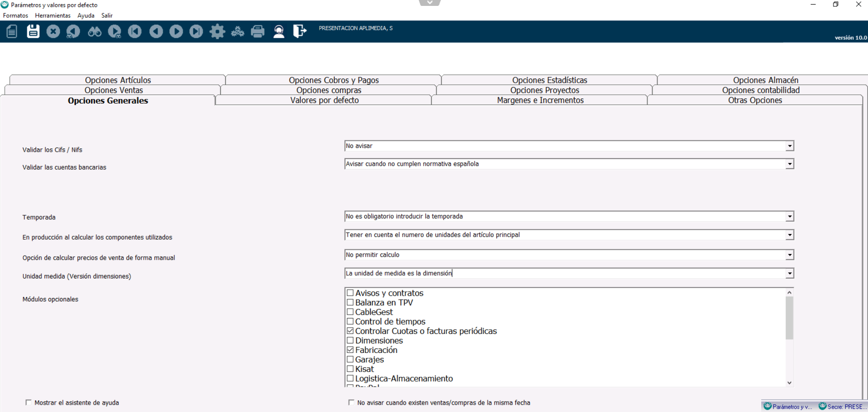Click the binoculars search icon
Screen dimensions: 868x412
(x=95, y=31)
